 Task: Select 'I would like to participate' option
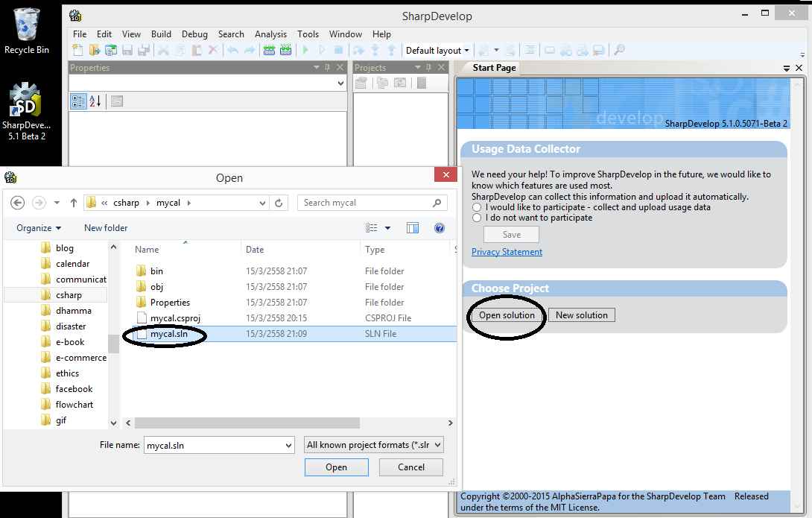(x=477, y=207)
